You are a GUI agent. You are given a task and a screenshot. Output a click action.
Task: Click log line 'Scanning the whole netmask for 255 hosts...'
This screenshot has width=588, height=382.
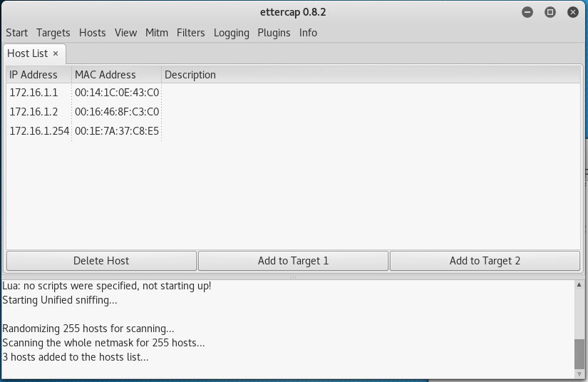point(103,343)
